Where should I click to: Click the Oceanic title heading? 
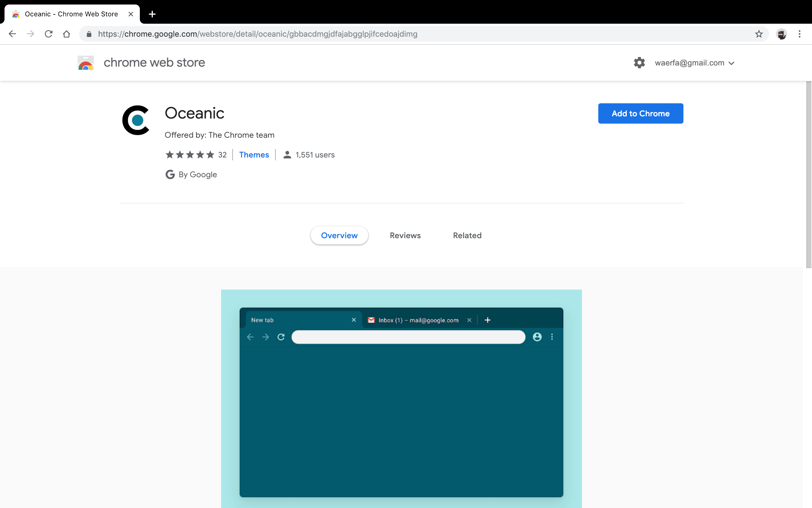click(194, 113)
